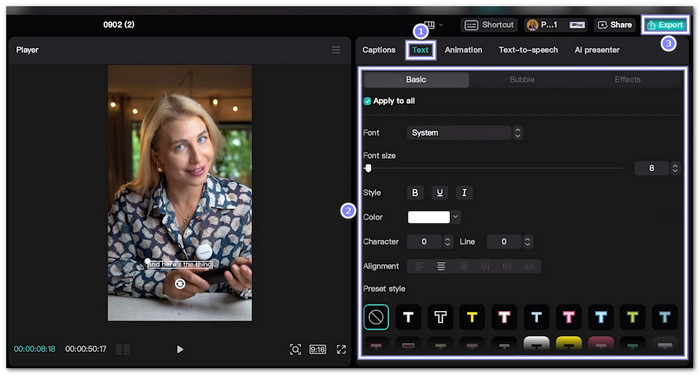Click the project title 0902 (2)
The width and height of the screenshot is (700, 375).
pos(119,25)
